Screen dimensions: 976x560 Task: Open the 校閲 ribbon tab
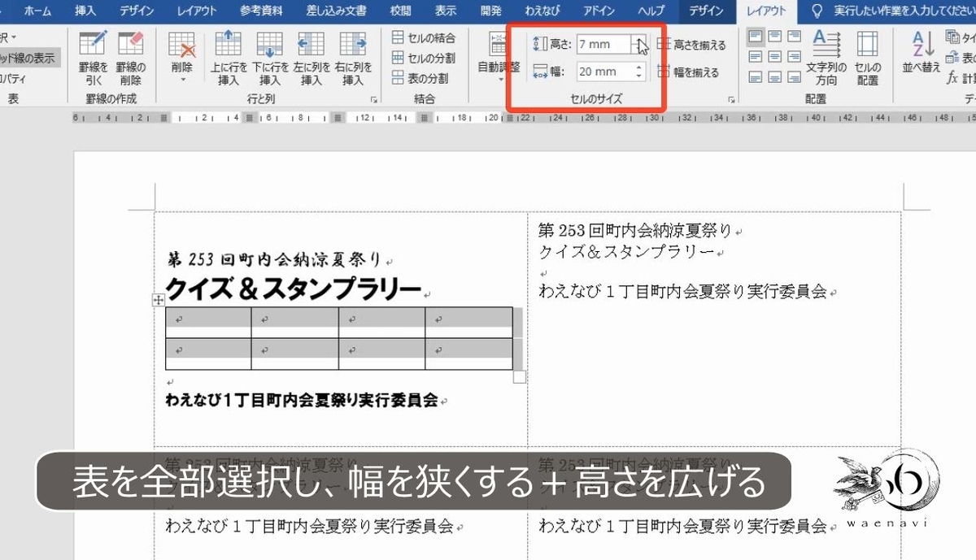pyautogui.click(x=399, y=11)
